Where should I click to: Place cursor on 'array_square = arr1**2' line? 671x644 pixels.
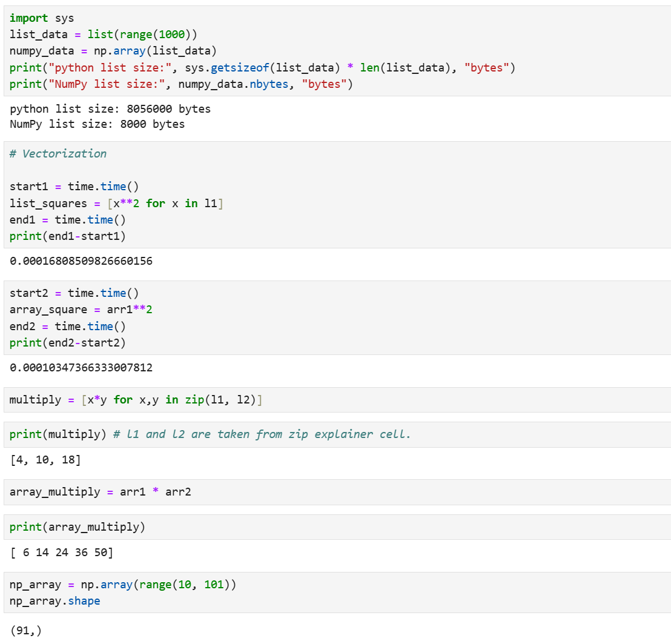pyautogui.click(x=81, y=310)
